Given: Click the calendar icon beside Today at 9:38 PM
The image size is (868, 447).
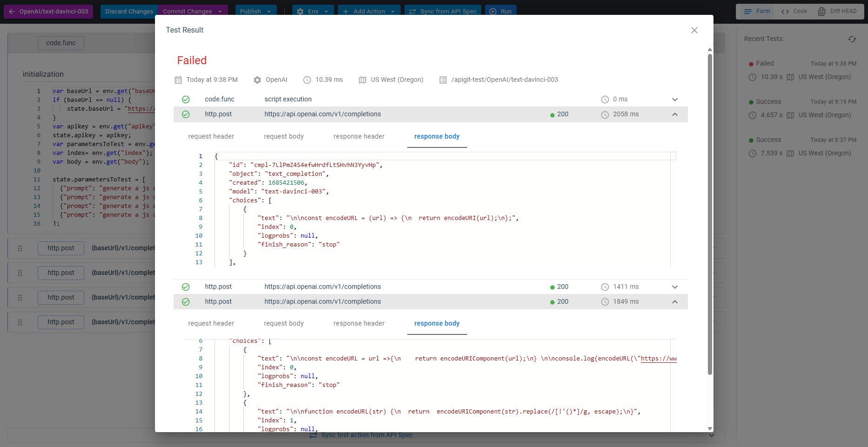Looking at the screenshot, I should 178,80.
